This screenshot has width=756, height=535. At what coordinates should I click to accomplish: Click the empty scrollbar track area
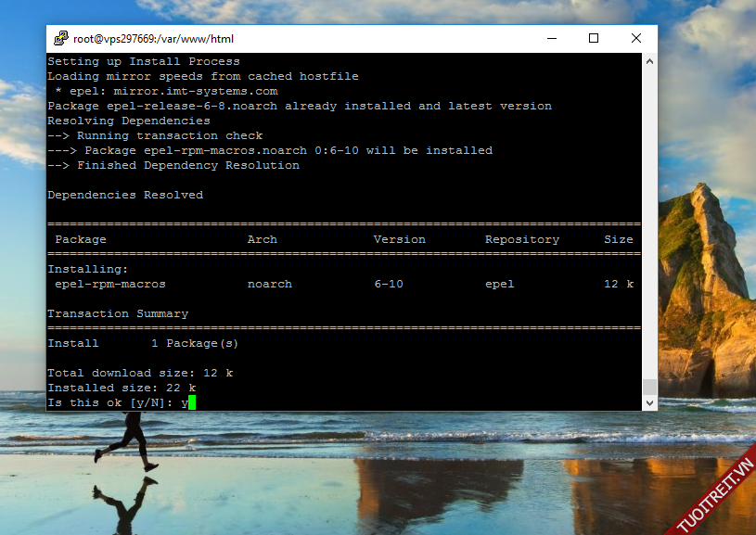(649, 223)
